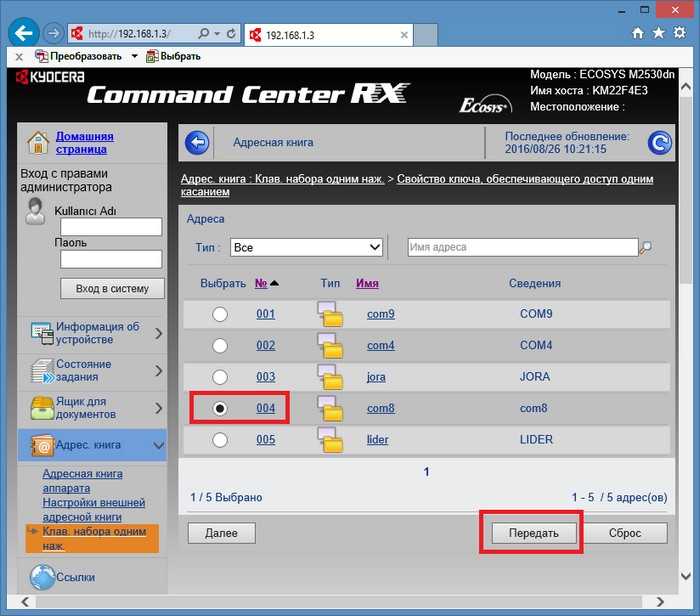
Task: Click the Вход в систему button
Action: pyautogui.click(x=112, y=289)
